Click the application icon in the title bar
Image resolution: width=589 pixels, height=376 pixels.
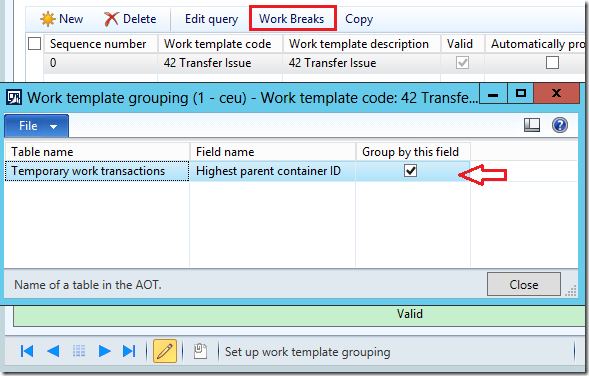pyautogui.click(x=14, y=98)
